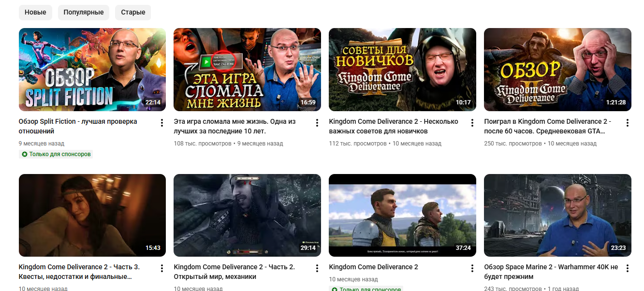Click title Kingdom Come Deliverance 2 under 37:24 video
The image size is (644, 291).
(x=373, y=267)
